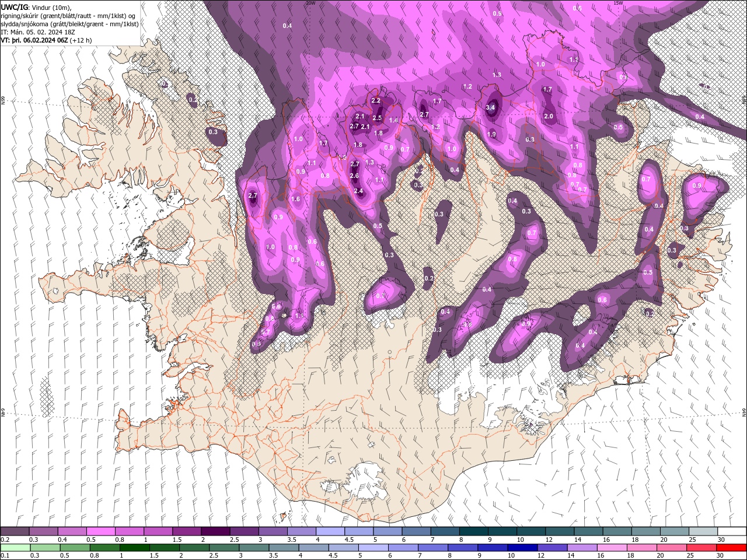
Task: Click the green rain swatch between 0.8 and 1
Action: tap(104, 548)
